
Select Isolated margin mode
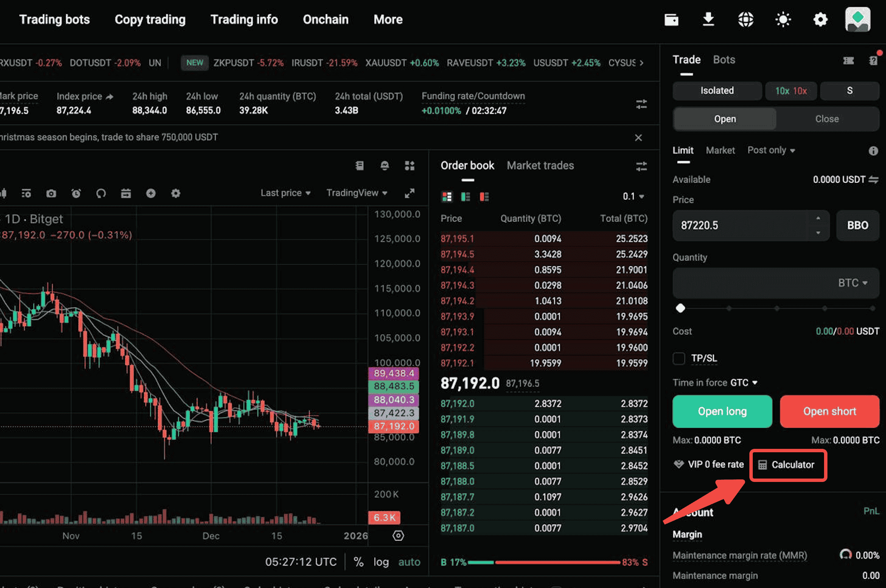pyautogui.click(x=717, y=90)
